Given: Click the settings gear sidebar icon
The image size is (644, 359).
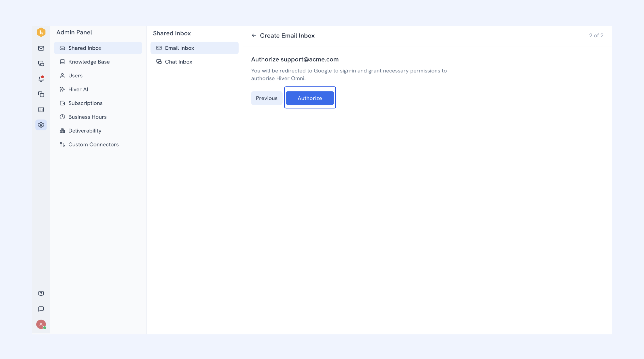Looking at the screenshot, I should click(41, 125).
